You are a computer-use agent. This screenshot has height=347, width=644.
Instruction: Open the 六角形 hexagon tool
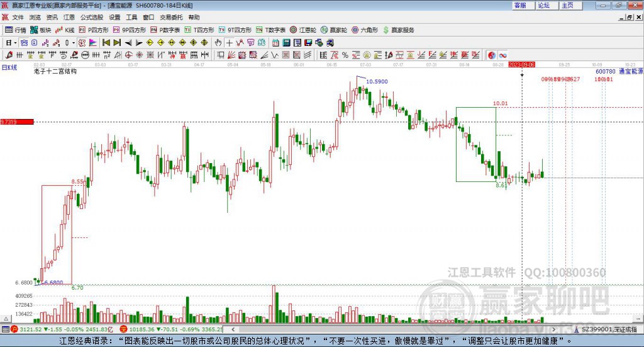coord(365,30)
